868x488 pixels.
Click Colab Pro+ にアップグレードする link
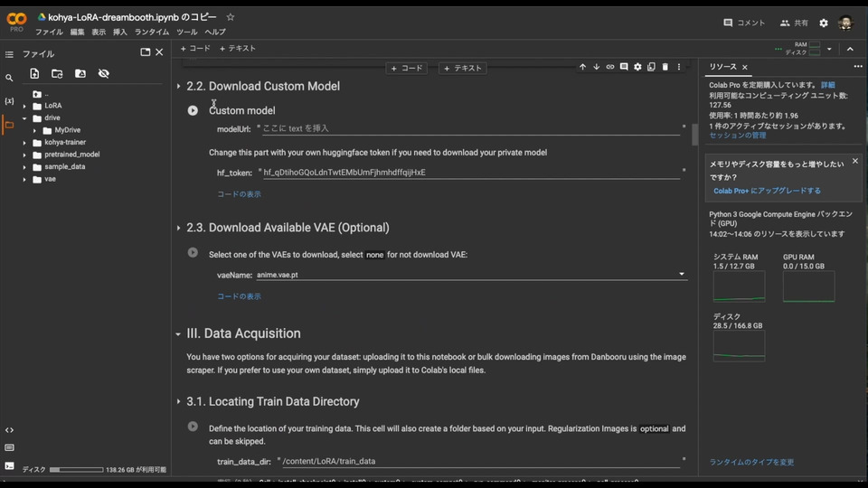point(767,191)
